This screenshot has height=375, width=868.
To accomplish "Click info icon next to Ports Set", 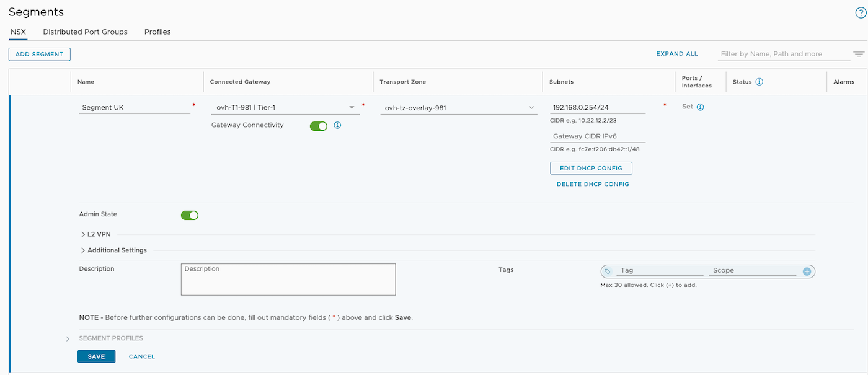I will click(700, 107).
